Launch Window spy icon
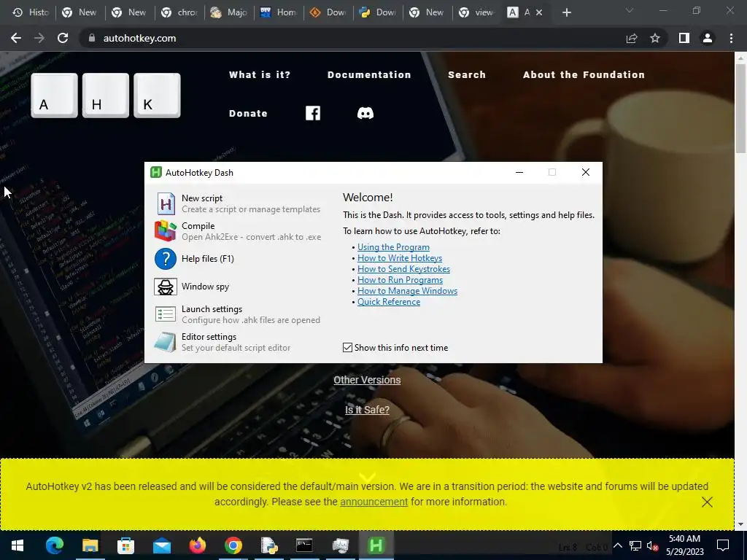The width and height of the screenshot is (747, 560). [166, 287]
